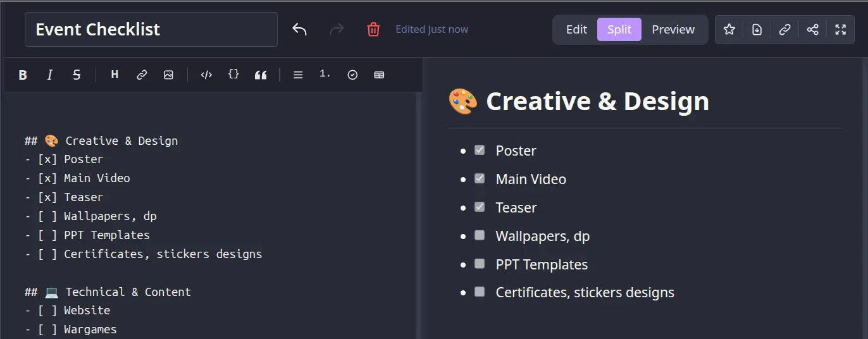Uncheck the Main Video checkbox

(x=480, y=178)
